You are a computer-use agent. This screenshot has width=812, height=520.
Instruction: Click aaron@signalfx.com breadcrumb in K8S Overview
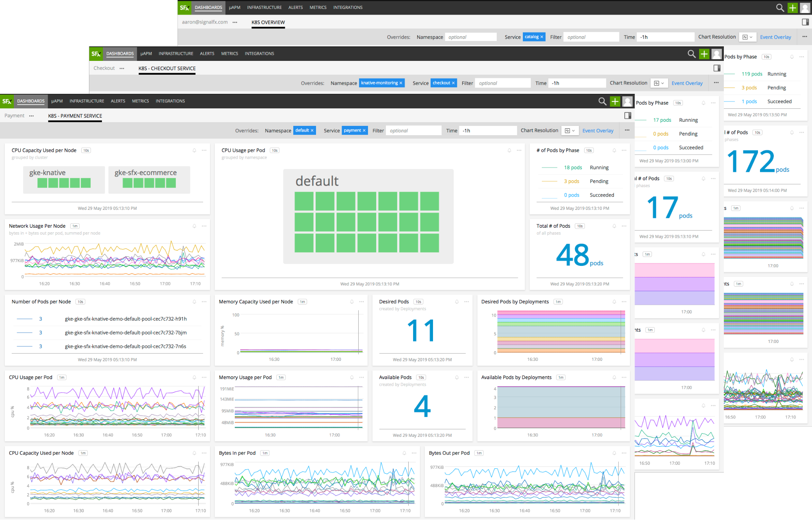coord(205,22)
